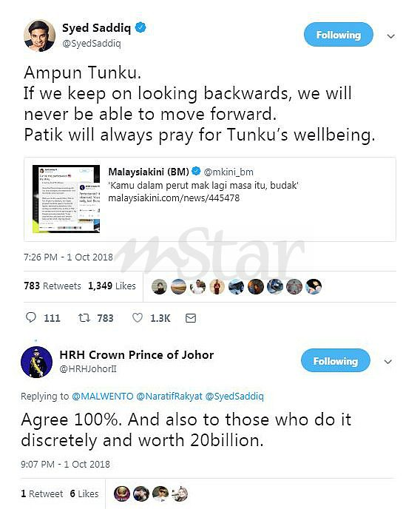The image size is (420, 509).
Task: Like the tweet via the heart icon
Action: [x=138, y=317]
